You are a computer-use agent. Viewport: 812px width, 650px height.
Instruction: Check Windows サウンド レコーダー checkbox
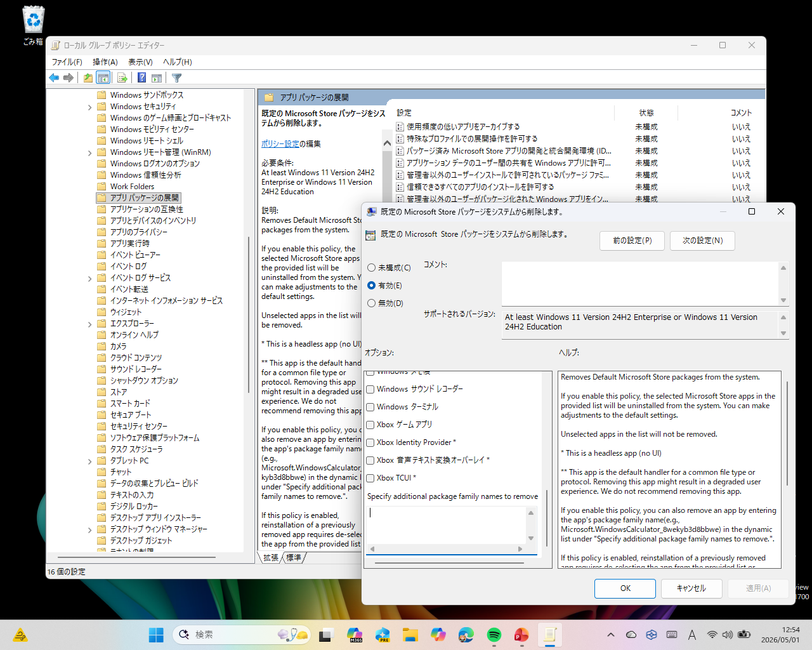tap(370, 389)
